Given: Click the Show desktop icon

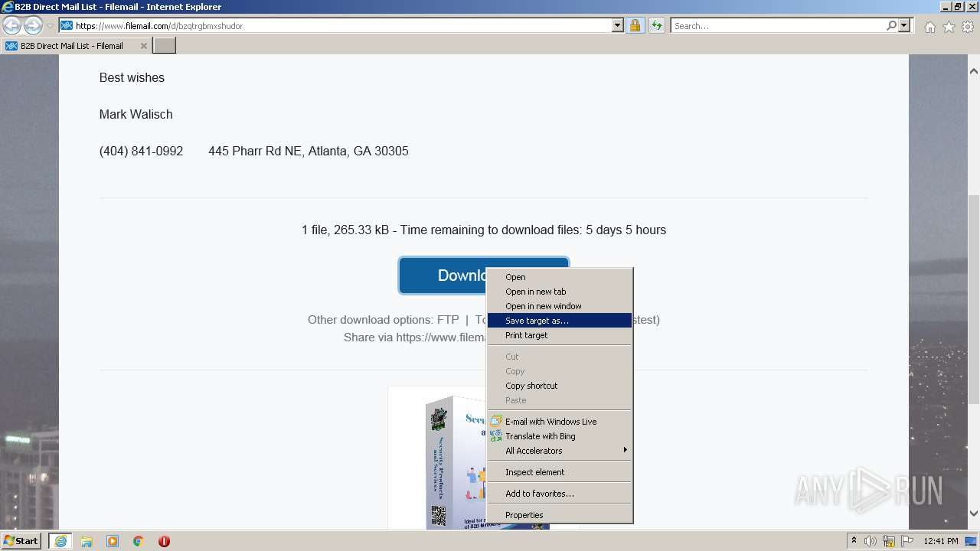Looking at the screenshot, I should [x=972, y=541].
